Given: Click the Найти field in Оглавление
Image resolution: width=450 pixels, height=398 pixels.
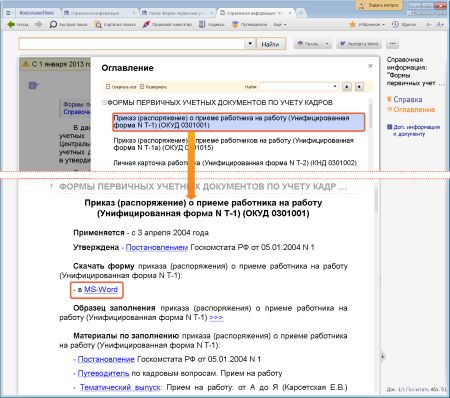Looking at the screenshot, I should pos(296,87).
